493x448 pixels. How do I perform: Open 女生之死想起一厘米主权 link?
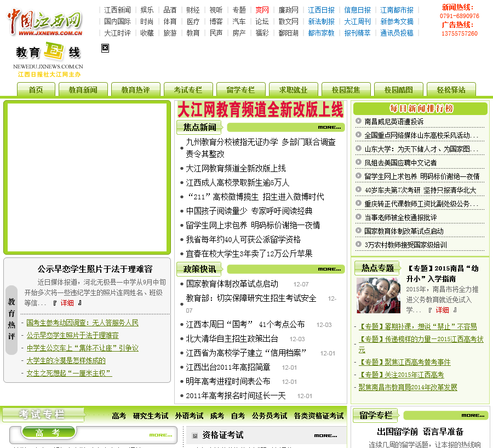pos(69,373)
